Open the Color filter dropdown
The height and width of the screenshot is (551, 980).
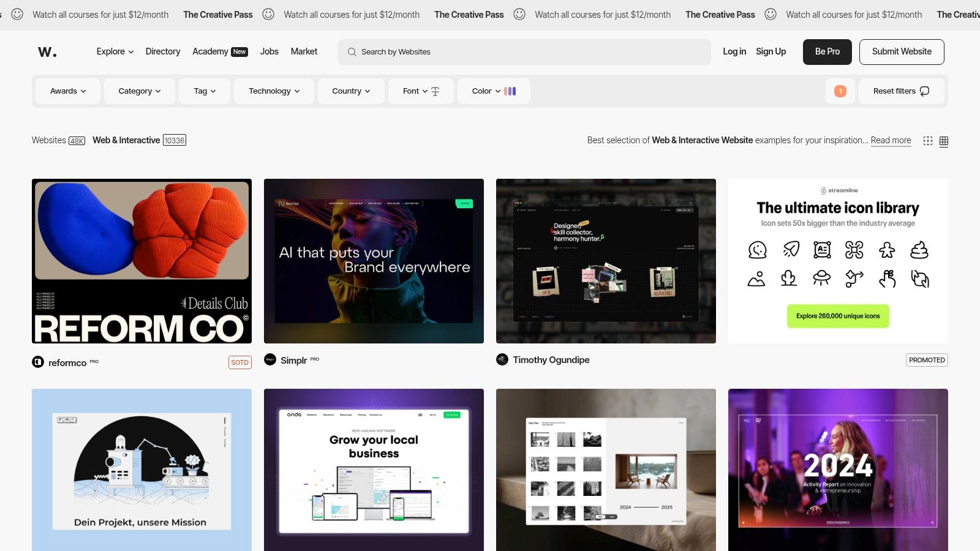(494, 91)
